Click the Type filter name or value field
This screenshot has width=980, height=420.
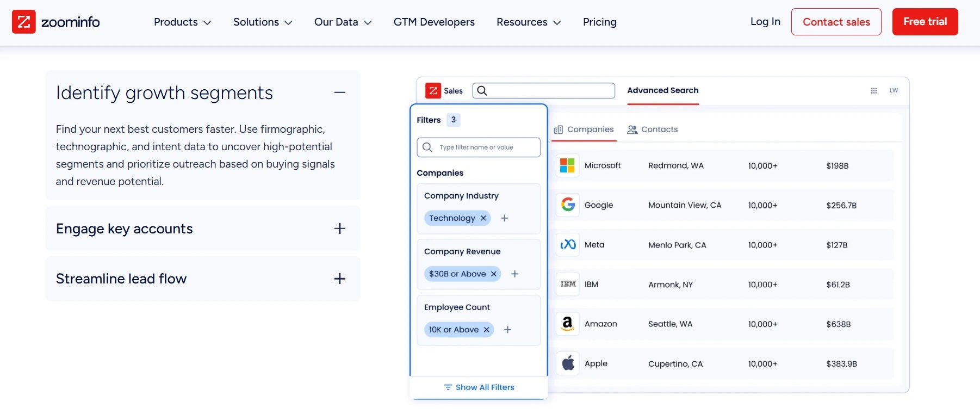(x=479, y=147)
